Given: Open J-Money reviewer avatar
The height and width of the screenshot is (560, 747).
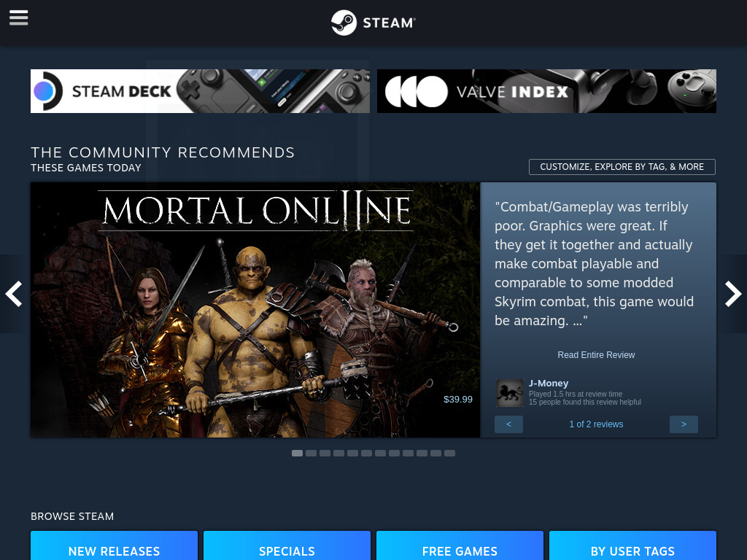Looking at the screenshot, I should tap(509, 393).
